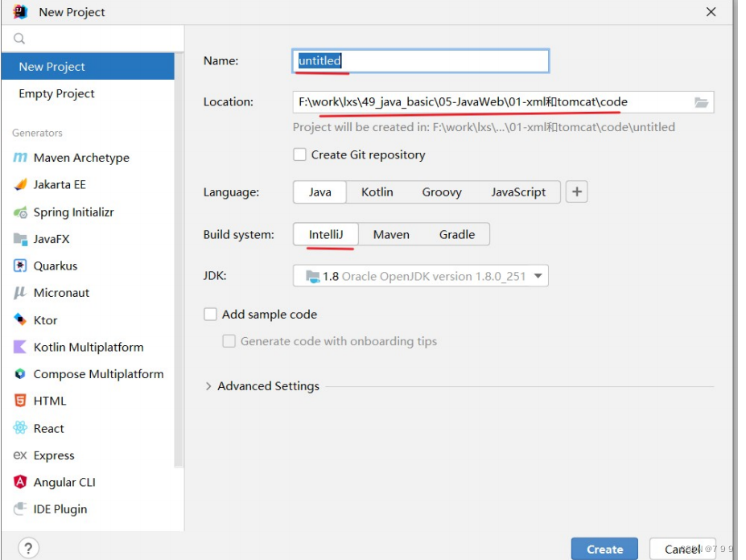Screen dimensions: 746x560
Task: Select Kotlin as the language
Action: 377,192
